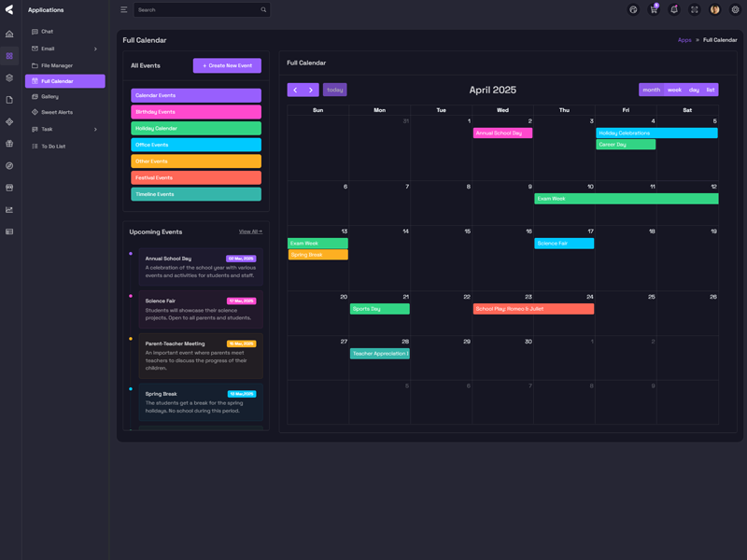Viewport: 747px width, 560px height.
Task: Open Sports Day event on calendar
Action: (379, 309)
